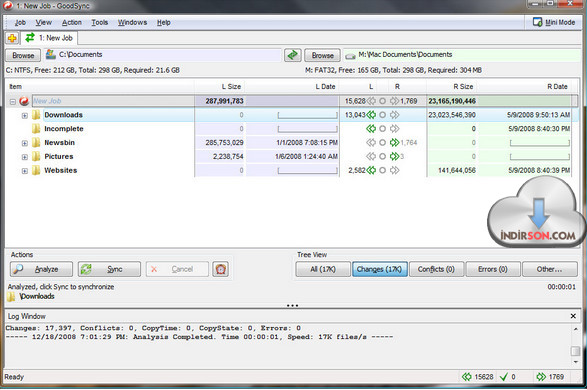This screenshot has height=390, width=587.
Task: Open the Windows menu
Action: [x=133, y=22]
